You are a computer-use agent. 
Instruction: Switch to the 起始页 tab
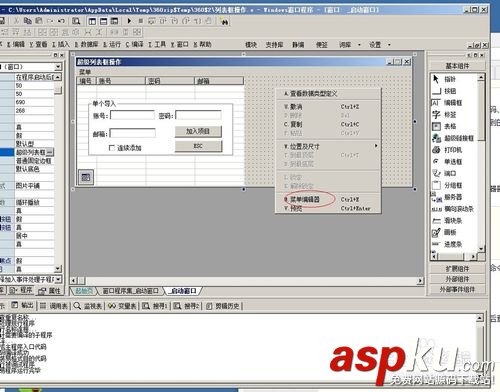click(83, 291)
